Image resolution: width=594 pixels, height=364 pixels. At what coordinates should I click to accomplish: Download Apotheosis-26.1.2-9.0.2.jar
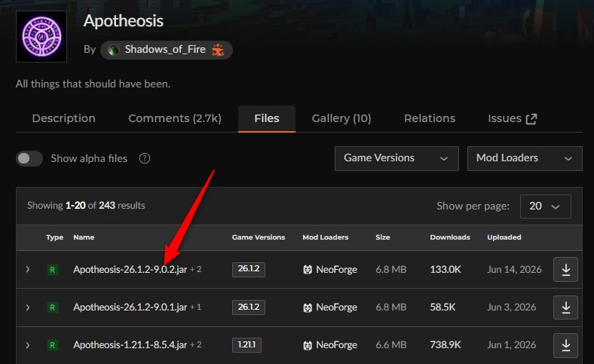[x=565, y=269]
